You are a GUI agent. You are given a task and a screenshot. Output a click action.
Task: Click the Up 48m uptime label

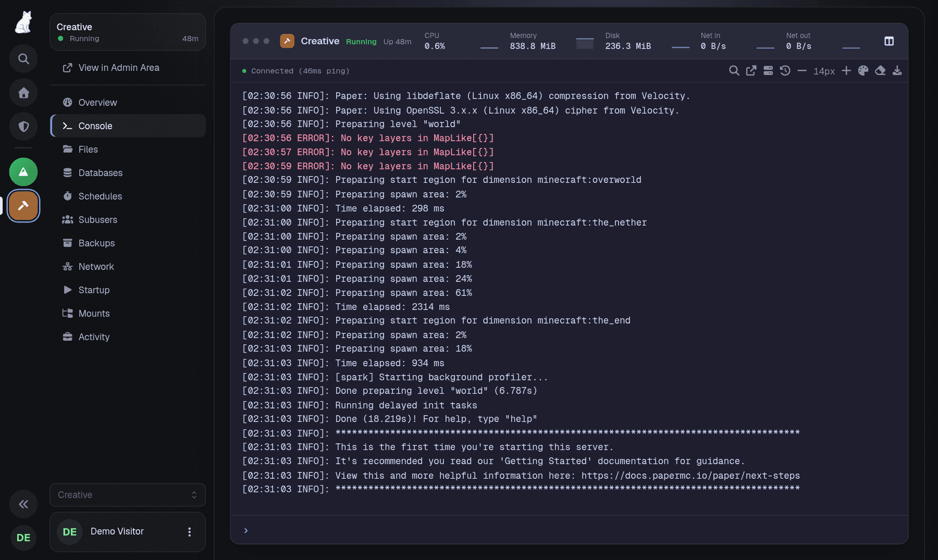click(397, 42)
